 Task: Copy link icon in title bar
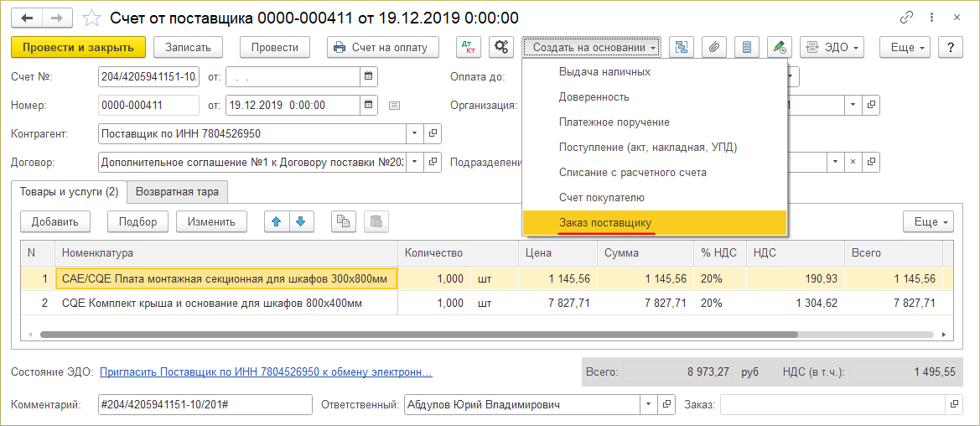coord(906,18)
